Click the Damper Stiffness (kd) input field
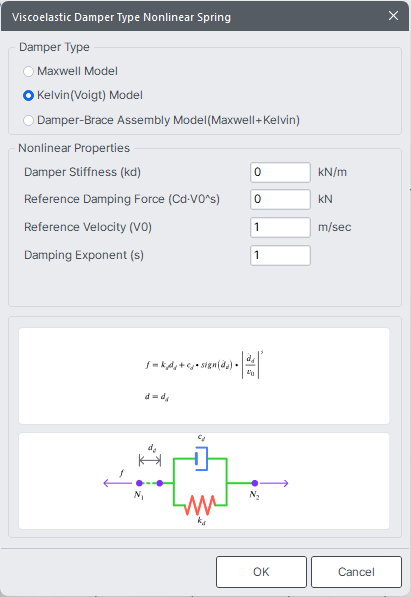Image resolution: width=411 pixels, height=597 pixels. coord(280,172)
